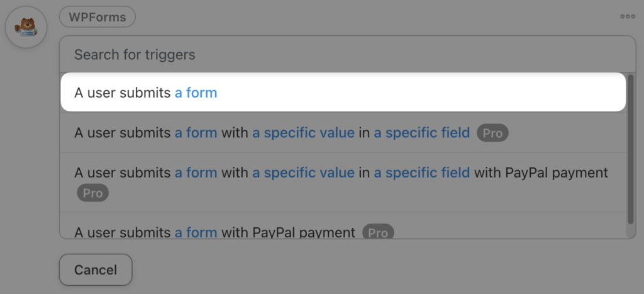Click "a specific field" link in second trigger
644x294 pixels.
click(x=421, y=133)
